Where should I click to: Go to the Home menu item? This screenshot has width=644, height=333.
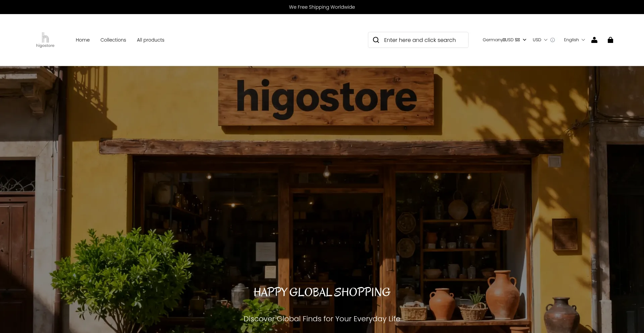(x=83, y=40)
